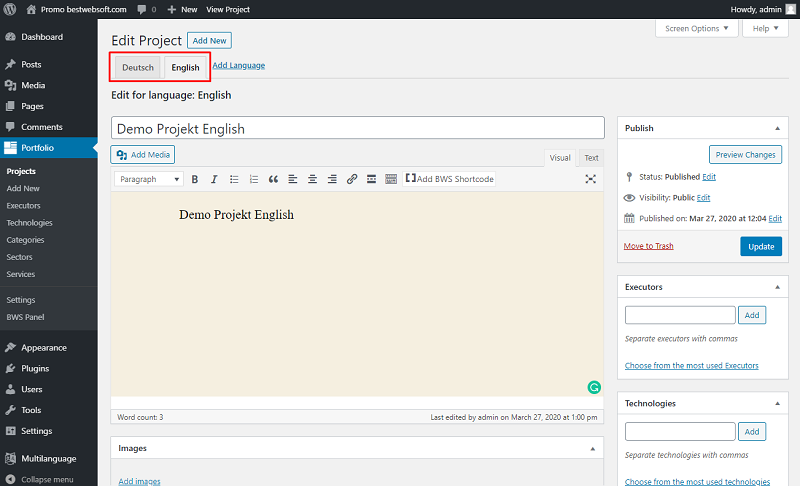Insert a numbered list
Viewport: 800px width, 486px height.
[x=254, y=179]
